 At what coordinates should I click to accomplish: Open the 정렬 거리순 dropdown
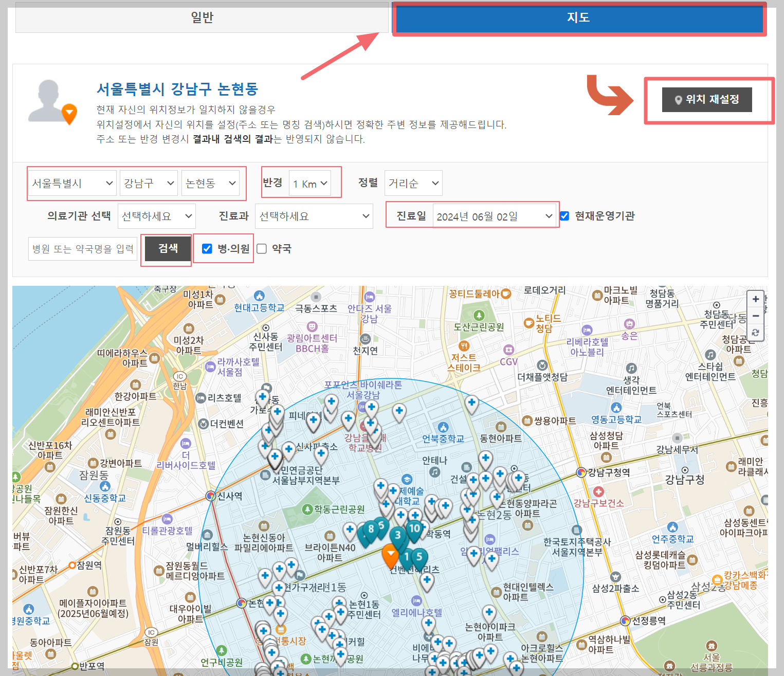point(413,183)
